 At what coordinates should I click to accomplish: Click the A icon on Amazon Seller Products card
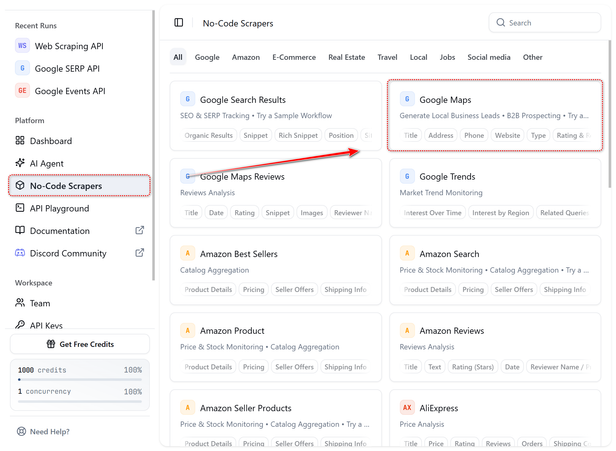[187, 407]
